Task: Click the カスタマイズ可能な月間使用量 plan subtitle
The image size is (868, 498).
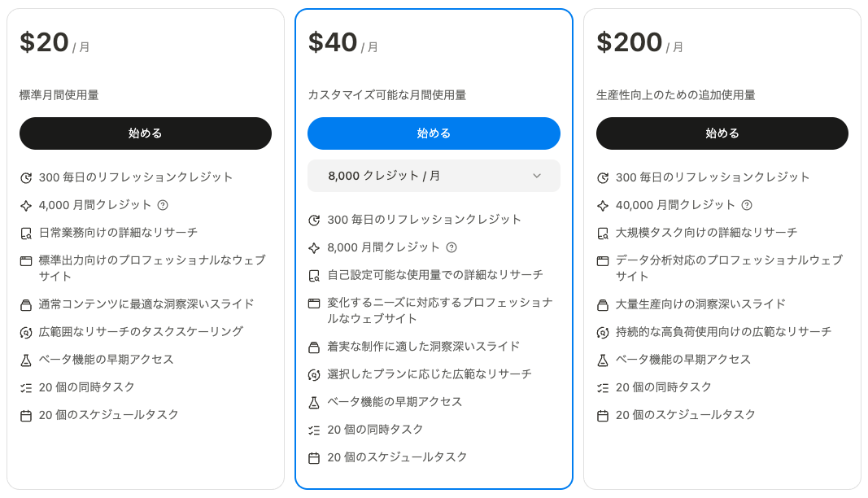Action: click(x=387, y=95)
